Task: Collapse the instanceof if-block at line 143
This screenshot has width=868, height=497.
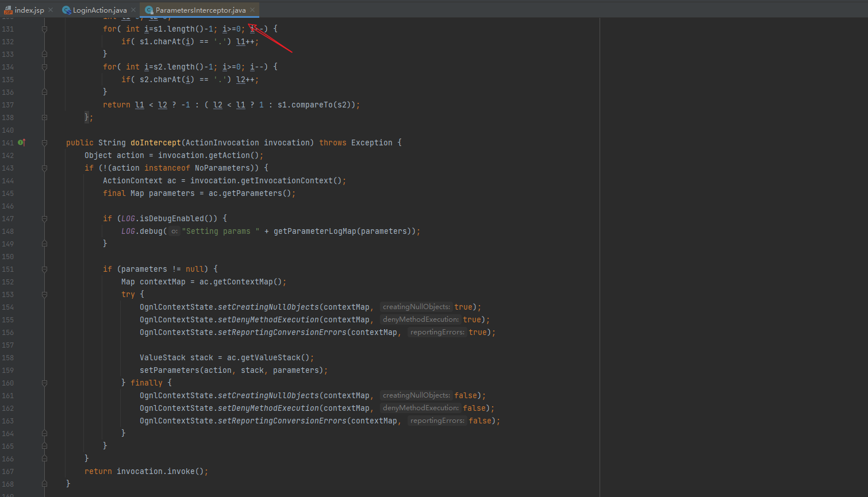Action: (44, 168)
